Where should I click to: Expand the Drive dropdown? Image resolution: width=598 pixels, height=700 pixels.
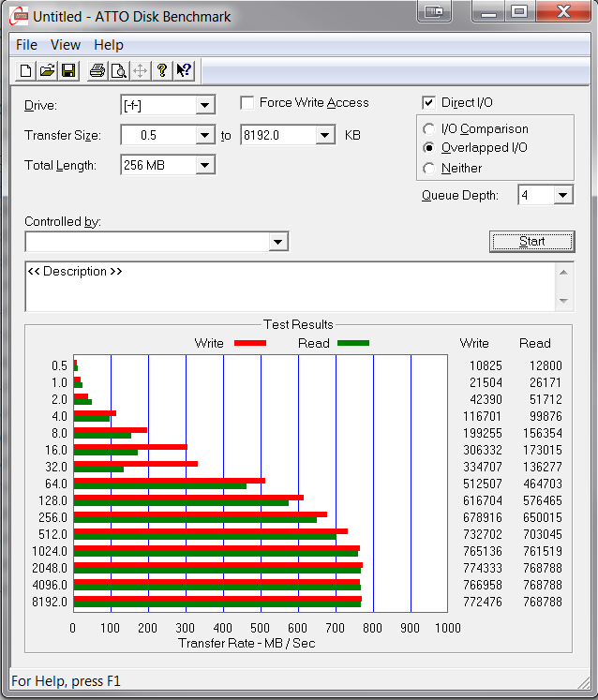coord(205,105)
